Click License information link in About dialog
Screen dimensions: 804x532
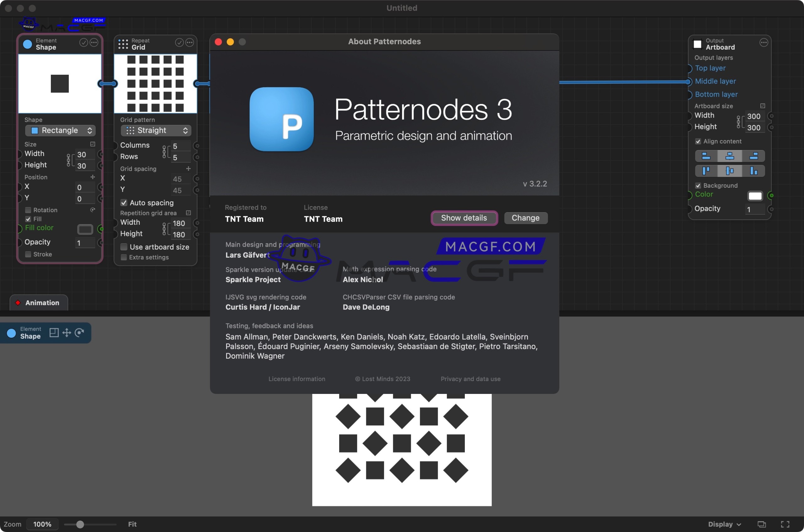pos(297,379)
